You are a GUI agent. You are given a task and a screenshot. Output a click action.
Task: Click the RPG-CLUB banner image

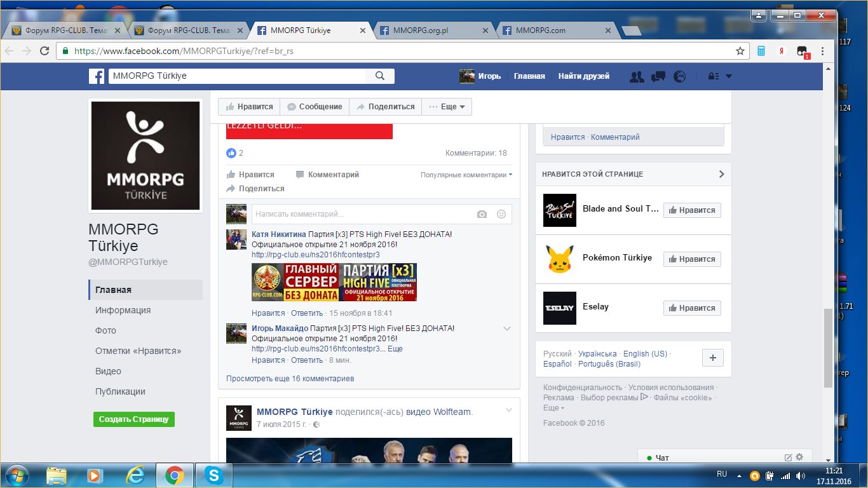(334, 282)
